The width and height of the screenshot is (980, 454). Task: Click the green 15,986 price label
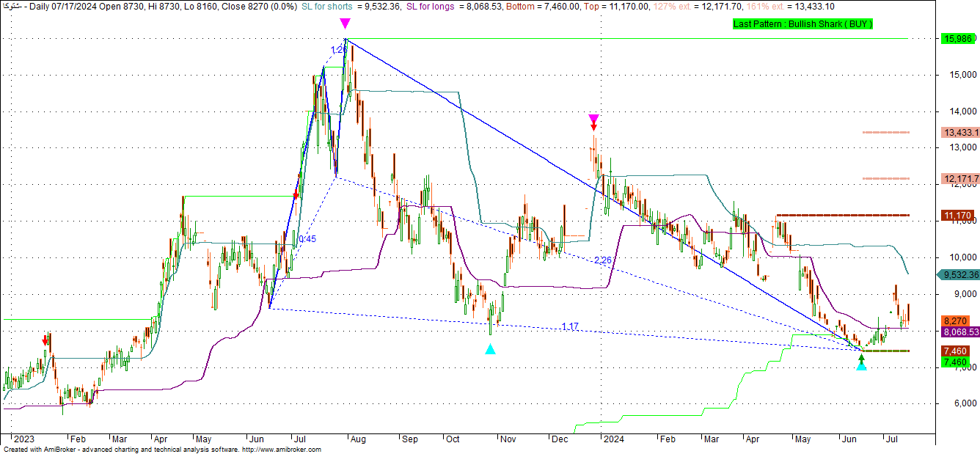coord(957,39)
